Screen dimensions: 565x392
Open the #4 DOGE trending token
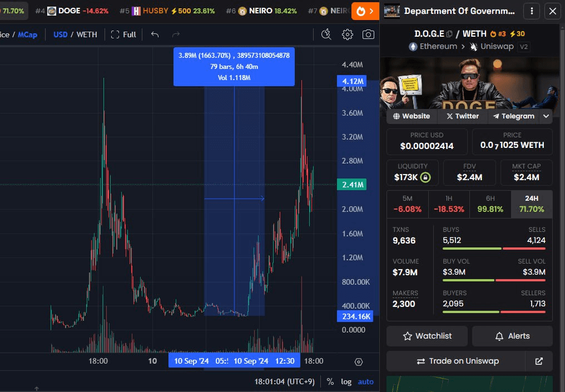click(x=72, y=11)
